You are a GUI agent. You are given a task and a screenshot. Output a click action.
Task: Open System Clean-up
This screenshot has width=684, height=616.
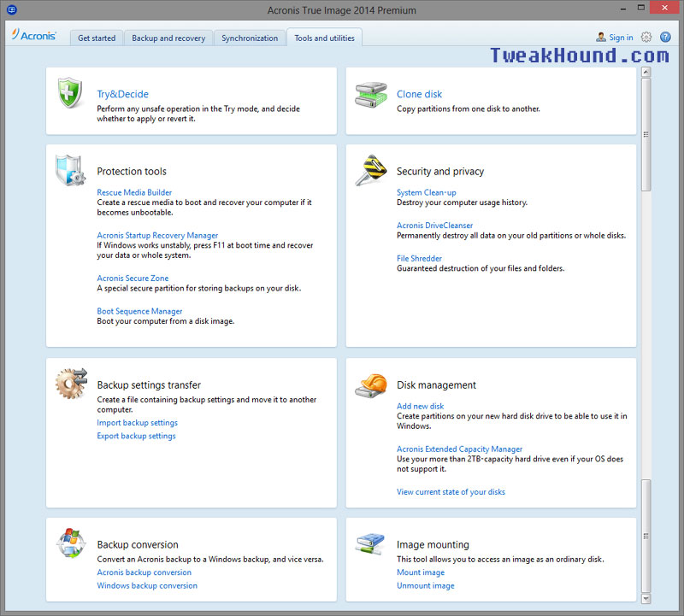click(x=426, y=192)
